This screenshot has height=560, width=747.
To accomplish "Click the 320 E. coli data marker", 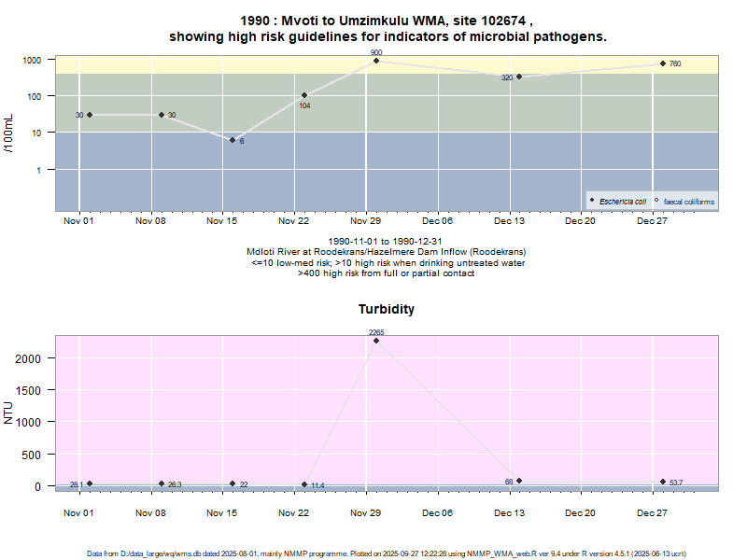I will (x=519, y=77).
